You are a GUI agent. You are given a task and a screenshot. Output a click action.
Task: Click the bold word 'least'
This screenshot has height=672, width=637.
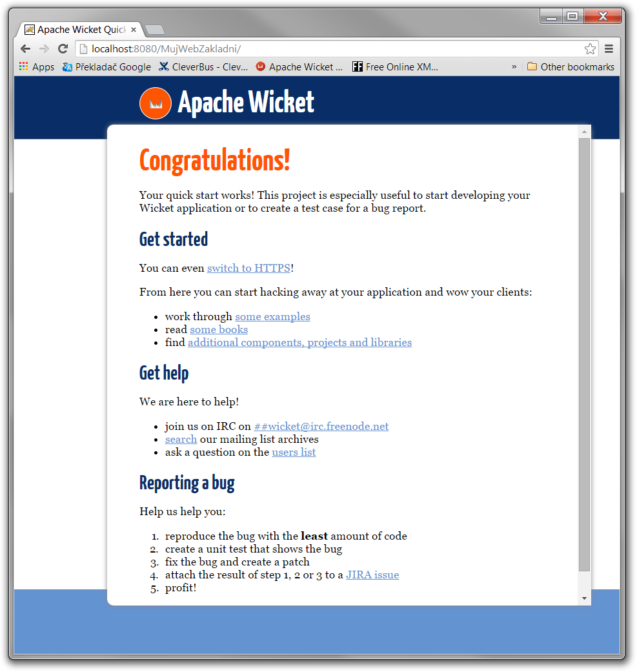314,536
